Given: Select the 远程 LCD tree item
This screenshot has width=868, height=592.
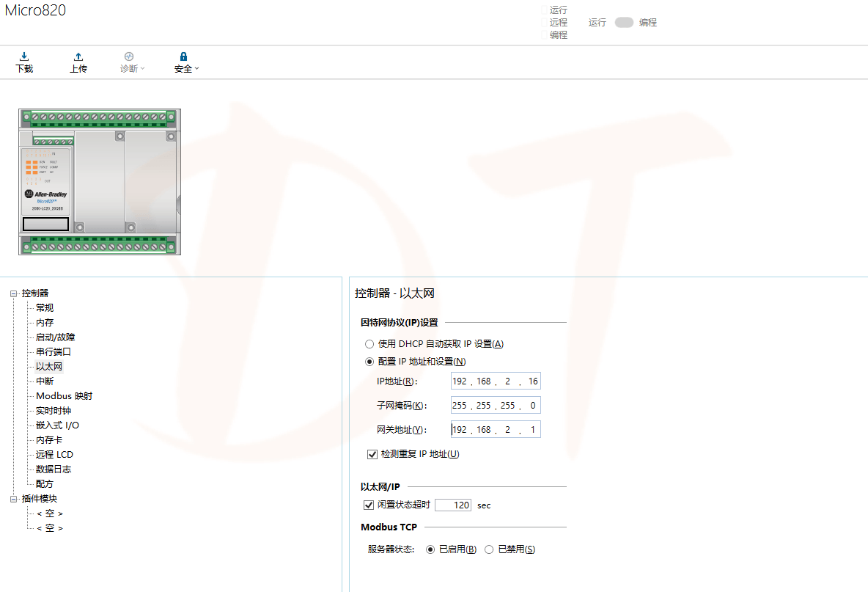Looking at the screenshot, I should click(x=54, y=455).
